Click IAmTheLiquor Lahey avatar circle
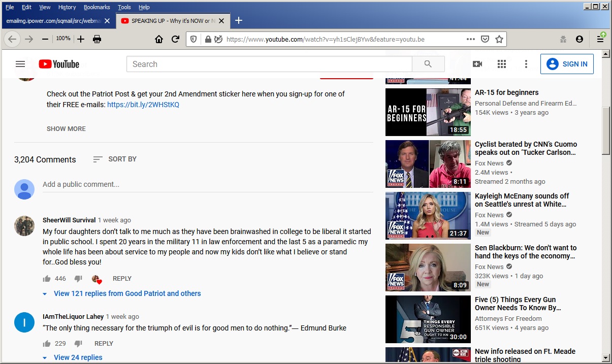Viewport: 612px width, 364px height. 24,322
